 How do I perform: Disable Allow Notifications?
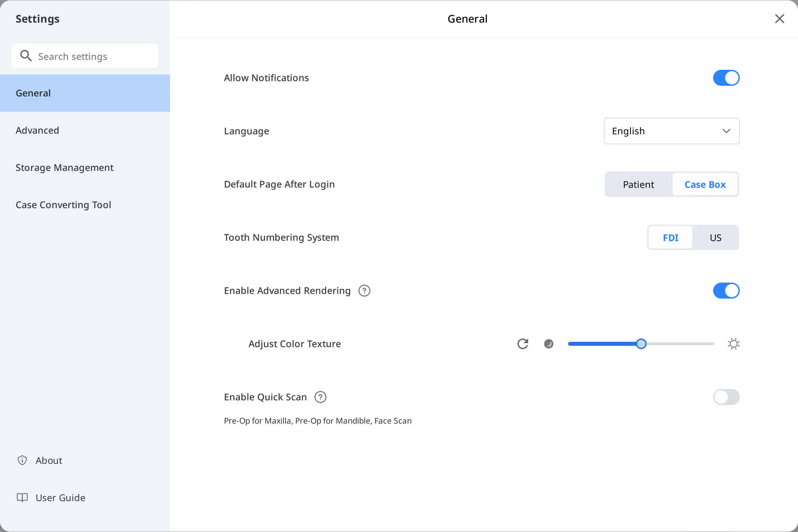(726, 78)
